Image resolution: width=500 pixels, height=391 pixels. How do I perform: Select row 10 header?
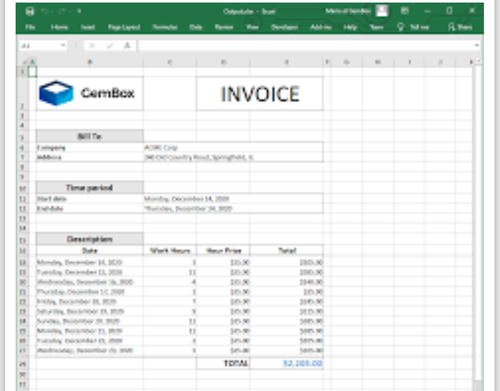coord(23,188)
